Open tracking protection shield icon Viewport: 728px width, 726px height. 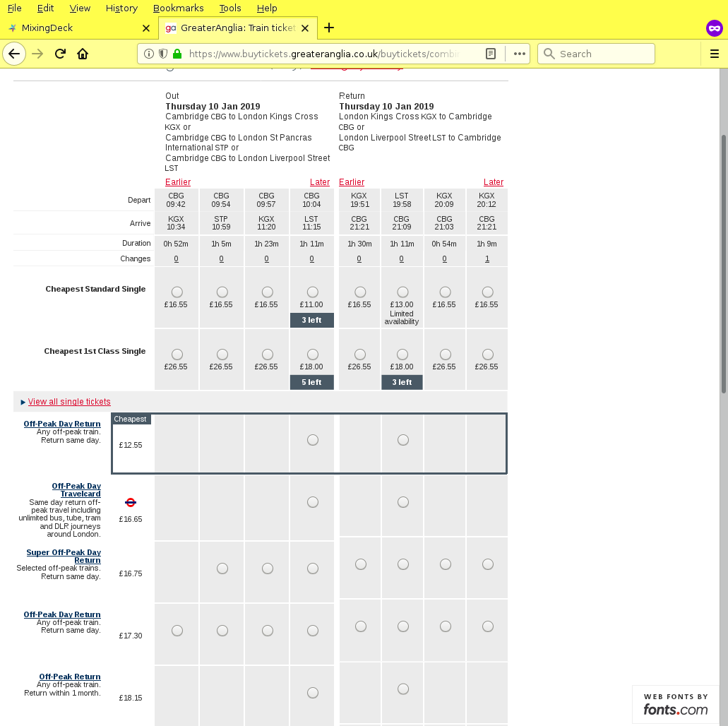tap(163, 54)
